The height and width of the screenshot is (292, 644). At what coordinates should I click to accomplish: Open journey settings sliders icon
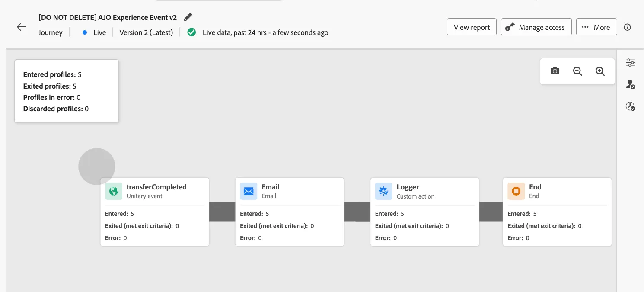click(631, 63)
